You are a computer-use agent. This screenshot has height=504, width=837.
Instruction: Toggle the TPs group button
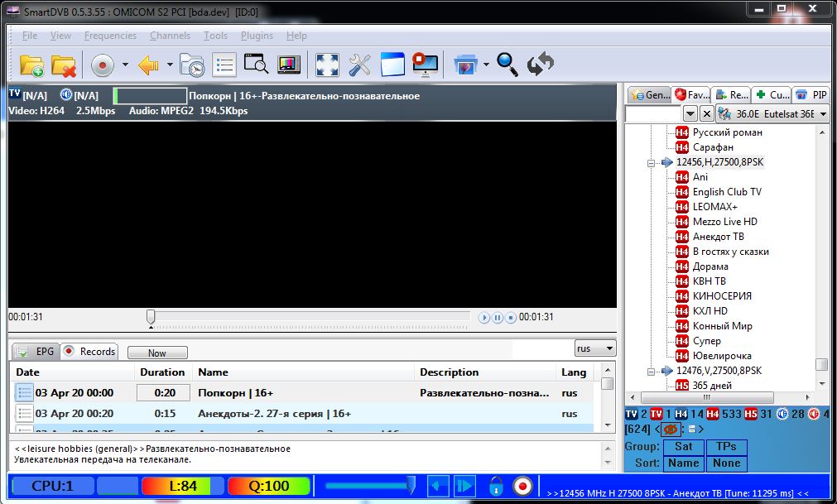click(x=726, y=447)
